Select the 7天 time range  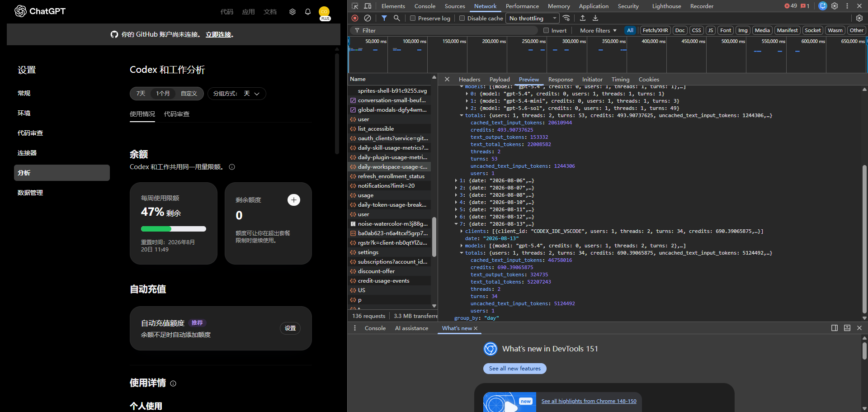click(141, 94)
